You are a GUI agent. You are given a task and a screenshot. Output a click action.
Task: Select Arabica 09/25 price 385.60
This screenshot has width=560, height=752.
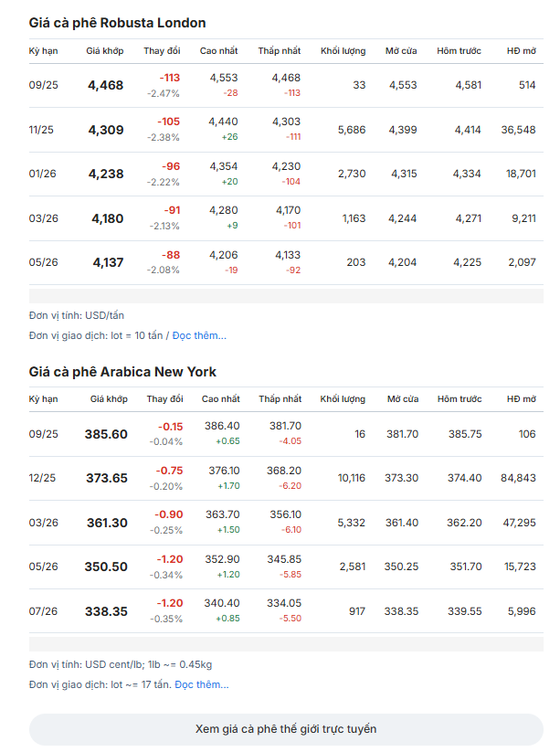point(106,434)
